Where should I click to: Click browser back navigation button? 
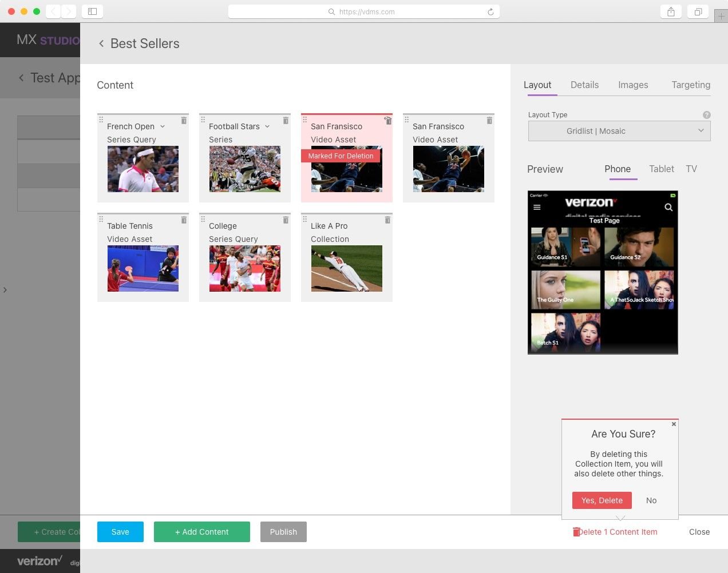[53, 11]
